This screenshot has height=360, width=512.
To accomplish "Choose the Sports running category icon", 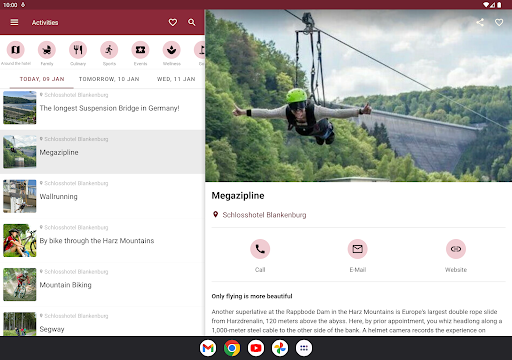I will [x=109, y=50].
